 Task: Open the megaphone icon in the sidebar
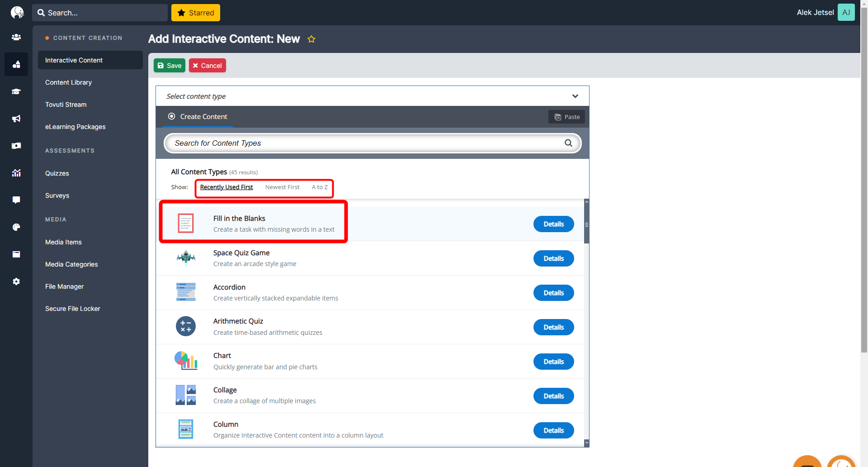[16, 119]
